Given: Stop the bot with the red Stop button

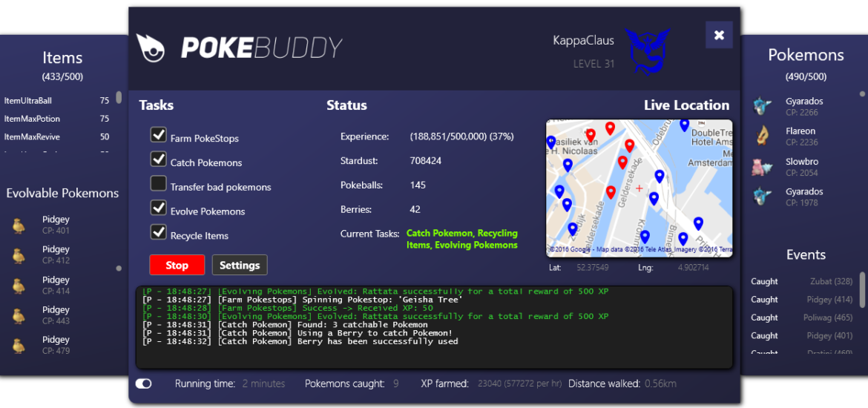Looking at the screenshot, I should click(x=177, y=265).
